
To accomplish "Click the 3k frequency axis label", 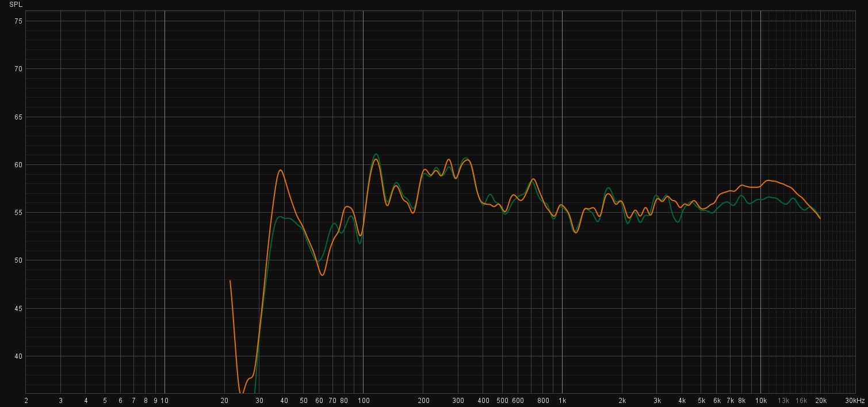I will tap(657, 401).
